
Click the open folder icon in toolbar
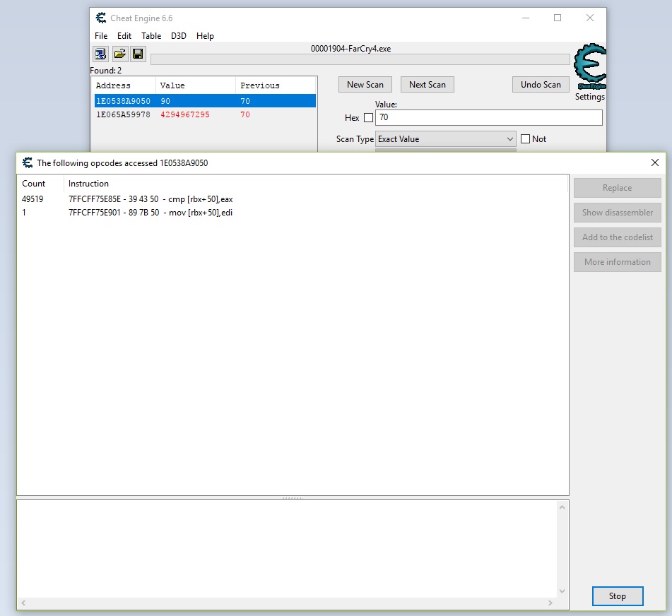119,54
